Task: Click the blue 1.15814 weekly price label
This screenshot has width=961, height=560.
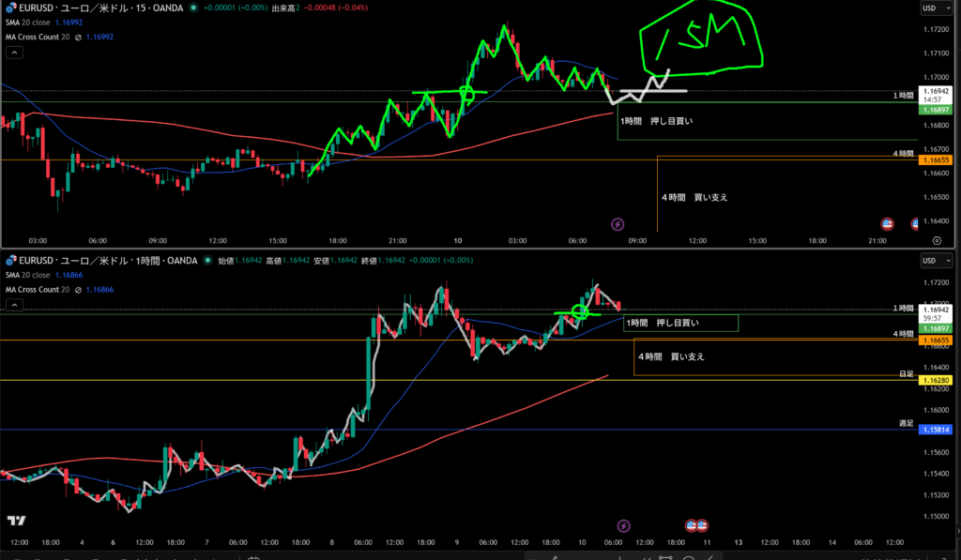Action: click(x=936, y=430)
